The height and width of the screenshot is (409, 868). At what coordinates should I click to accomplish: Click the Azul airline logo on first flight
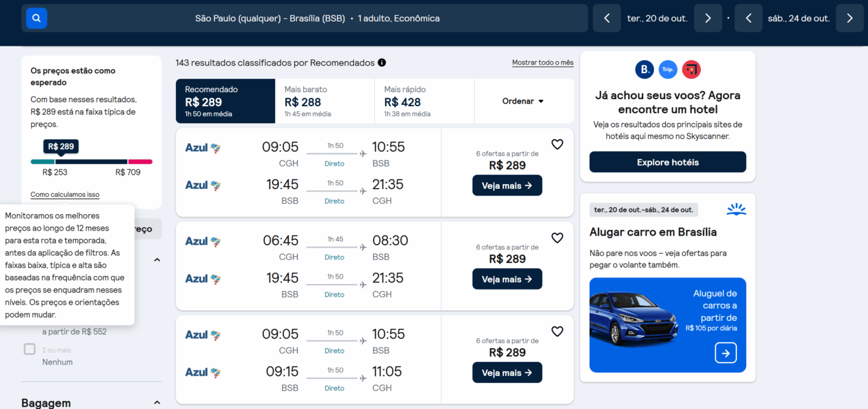point(201,147)
